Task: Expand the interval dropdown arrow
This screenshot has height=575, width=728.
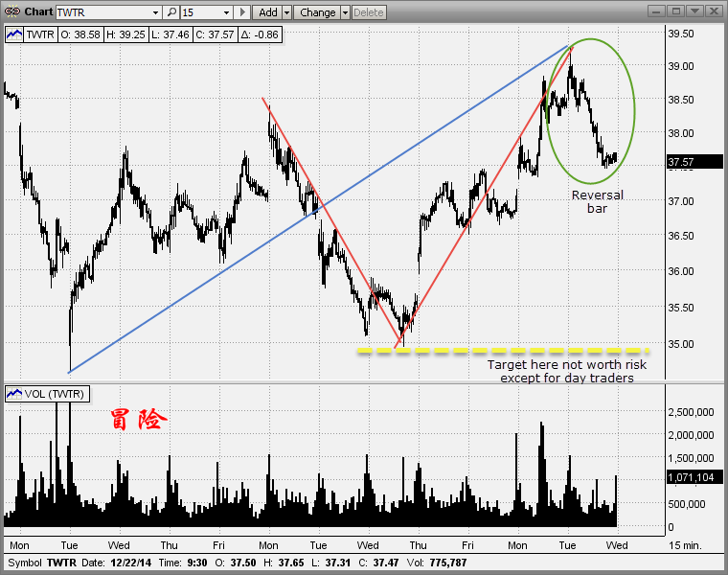Action: pyautogui.click(x=227, y=12)
